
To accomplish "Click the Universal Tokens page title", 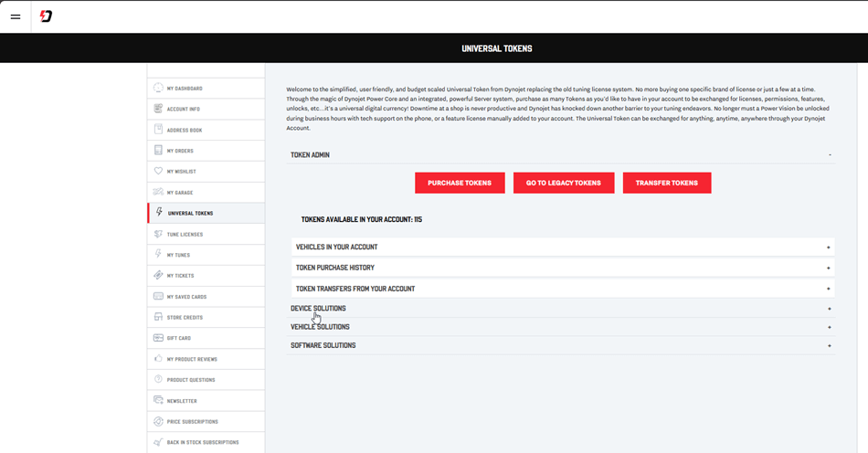I will click(x=496, y=48).
